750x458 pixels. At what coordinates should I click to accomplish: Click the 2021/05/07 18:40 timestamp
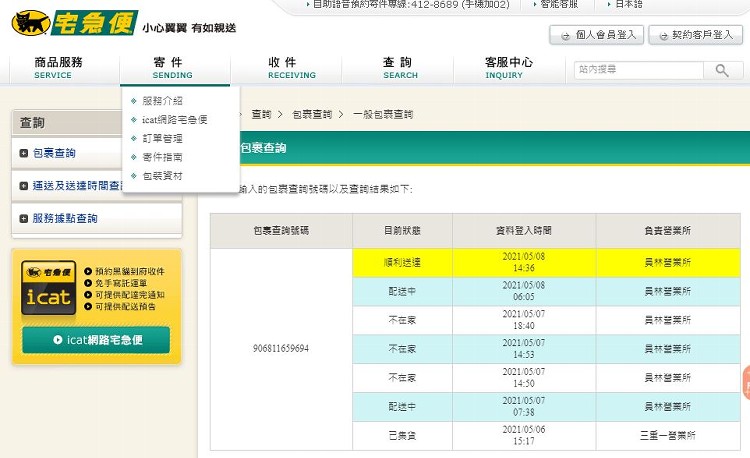pyautogui.click(x=524, y=320)
